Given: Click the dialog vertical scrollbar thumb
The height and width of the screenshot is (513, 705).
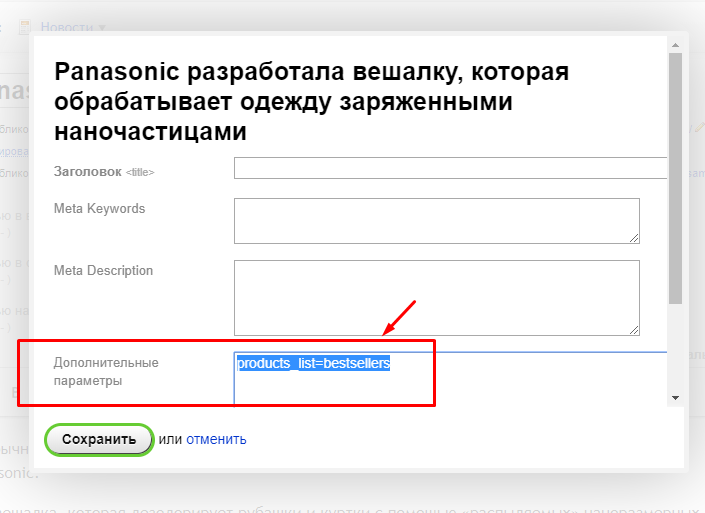Looking at the screenshot, I should 676,175.
